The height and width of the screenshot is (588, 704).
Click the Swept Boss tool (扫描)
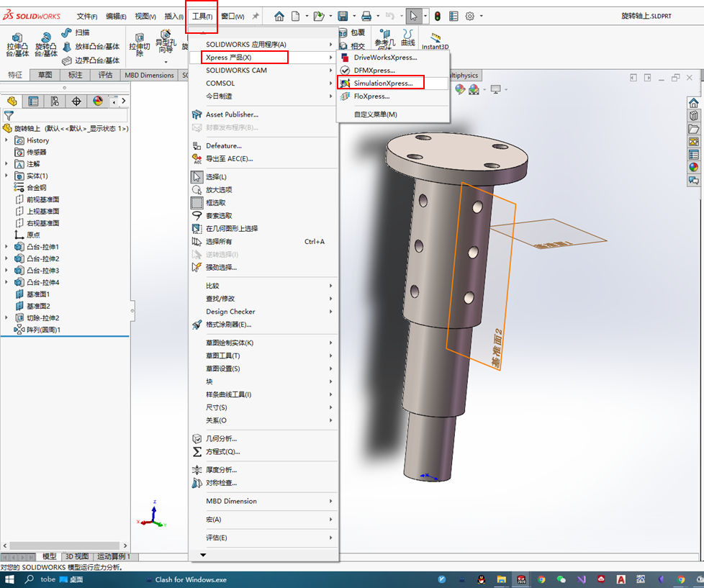point(76,33)
